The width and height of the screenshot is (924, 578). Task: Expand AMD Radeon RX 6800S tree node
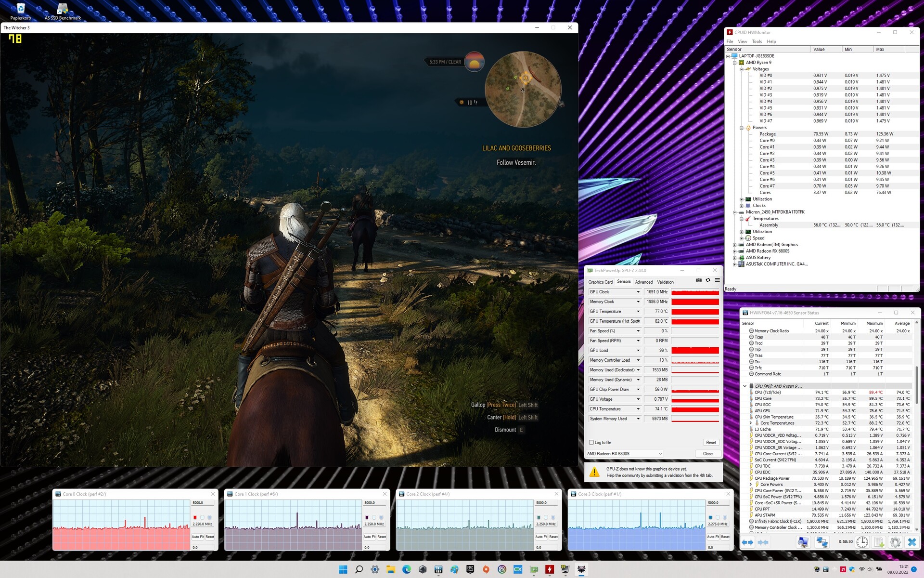[735, 251]
